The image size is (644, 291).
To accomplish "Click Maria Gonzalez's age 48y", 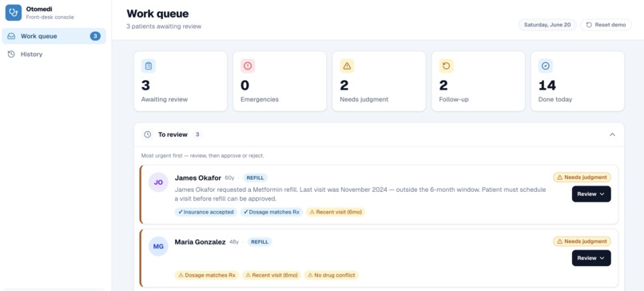I will tap(234, 242).
